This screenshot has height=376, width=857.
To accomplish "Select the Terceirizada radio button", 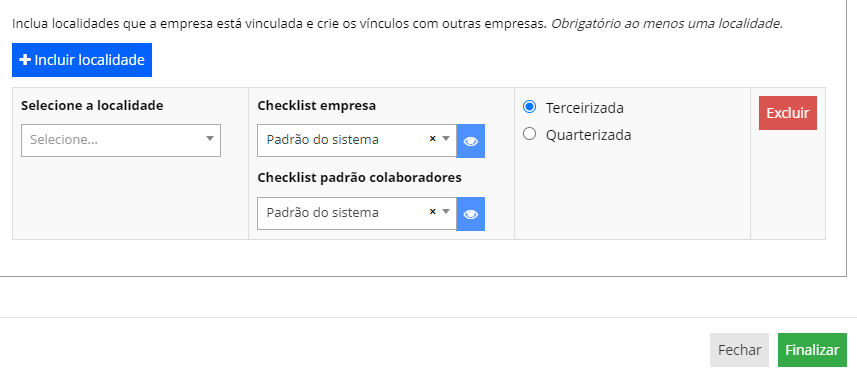I will tap(529, 107).
